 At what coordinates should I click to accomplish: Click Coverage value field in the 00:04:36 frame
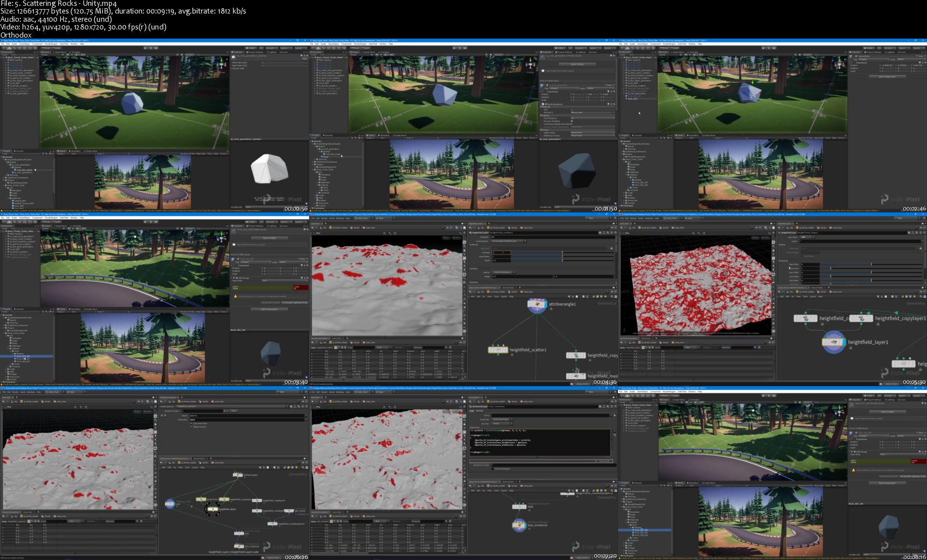(501, 252)
